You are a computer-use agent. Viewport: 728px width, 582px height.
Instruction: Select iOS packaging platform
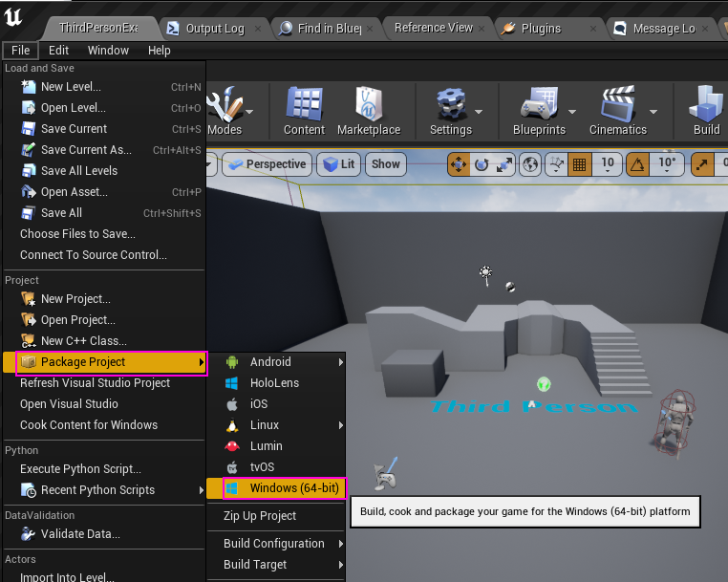[276, 403]
